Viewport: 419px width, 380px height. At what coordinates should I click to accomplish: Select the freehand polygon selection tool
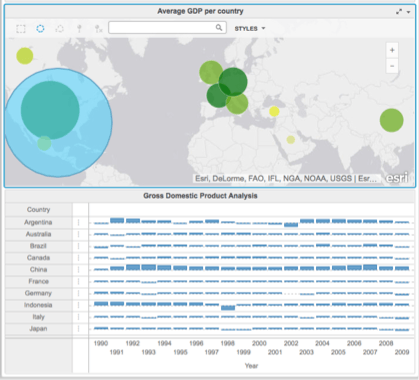(60, 29)
